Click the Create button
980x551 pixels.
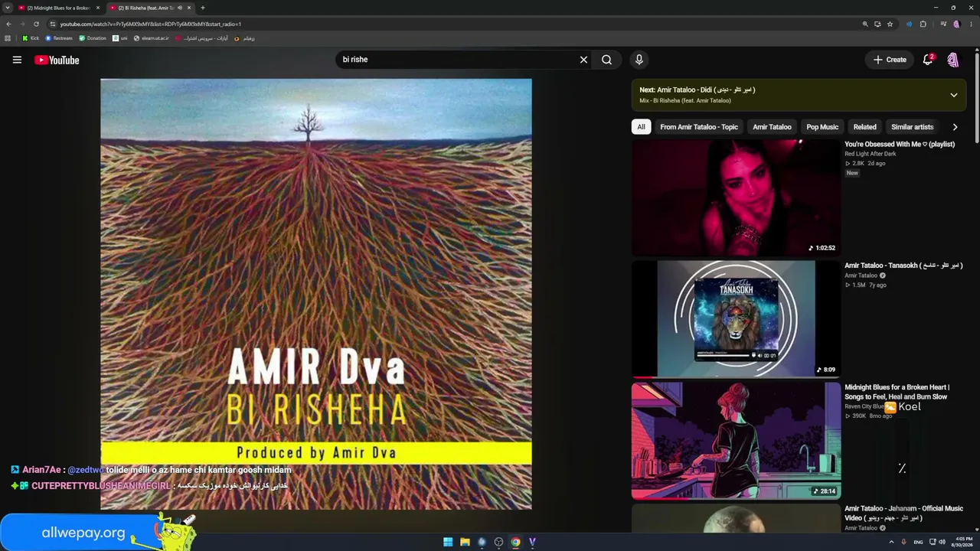[890, 60]
